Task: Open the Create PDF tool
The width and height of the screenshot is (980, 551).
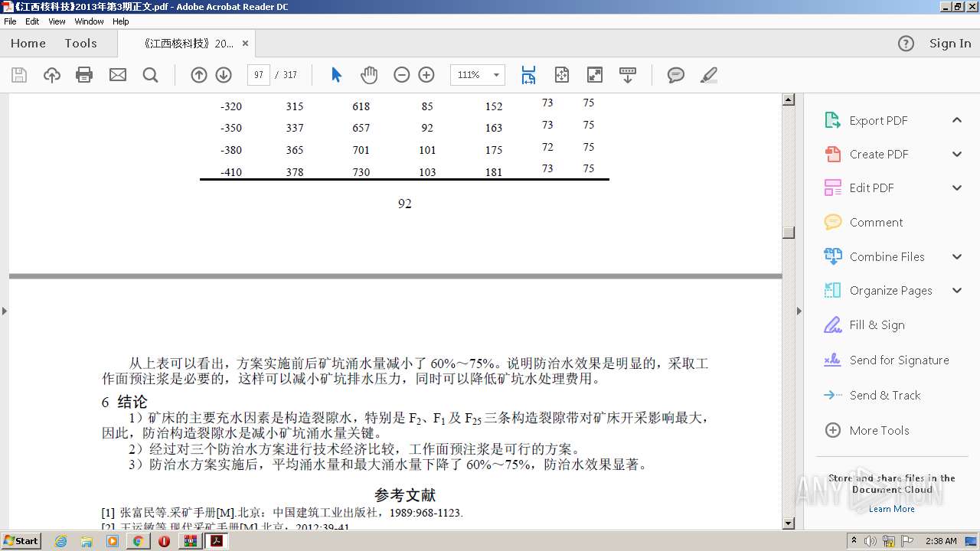Action: pos(879,155)
